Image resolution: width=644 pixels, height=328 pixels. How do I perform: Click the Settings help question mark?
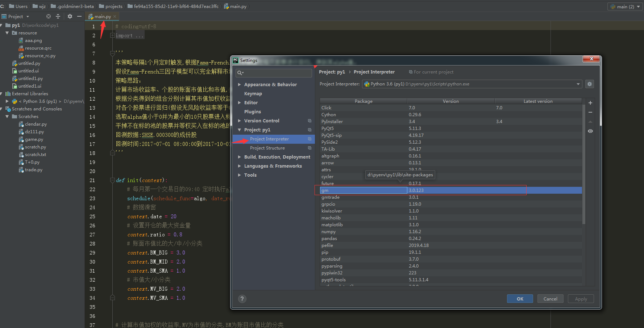pyautogui.click(x=242, y=299)
